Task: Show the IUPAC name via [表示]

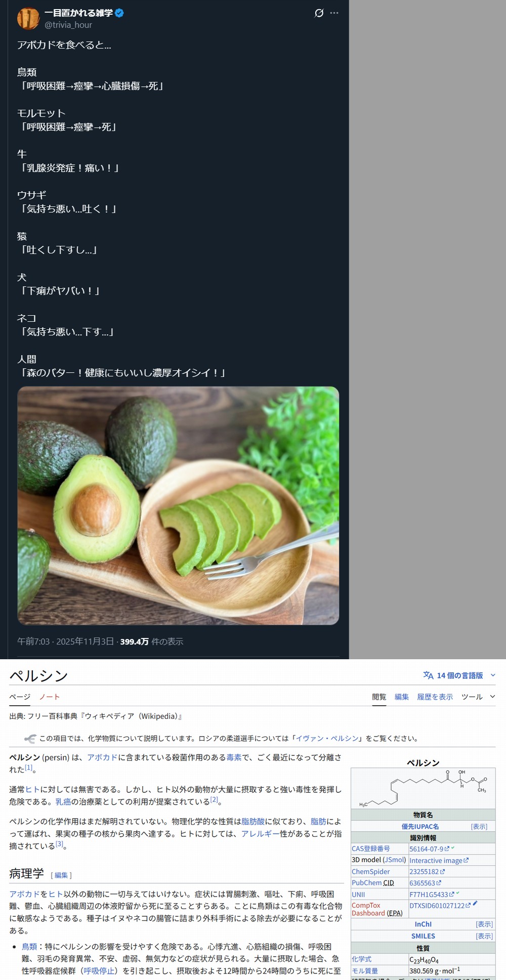Action: tap(479, 827)
